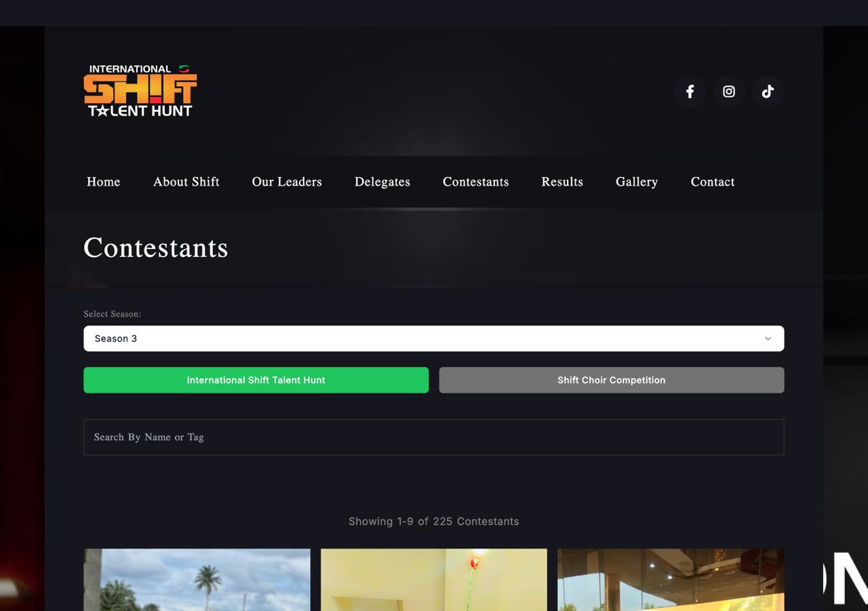
Task: Navigate to Our Leaders
Action: pos(287,182)
